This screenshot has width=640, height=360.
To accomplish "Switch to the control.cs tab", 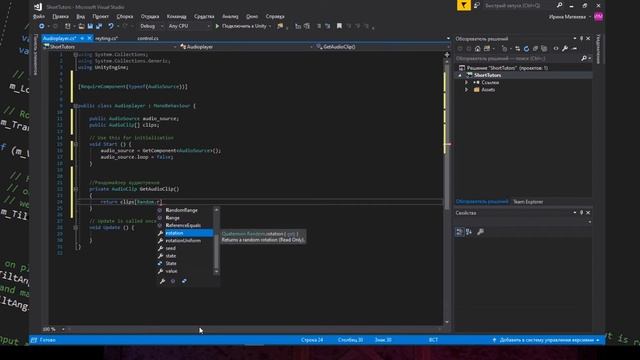I will 148,38.
